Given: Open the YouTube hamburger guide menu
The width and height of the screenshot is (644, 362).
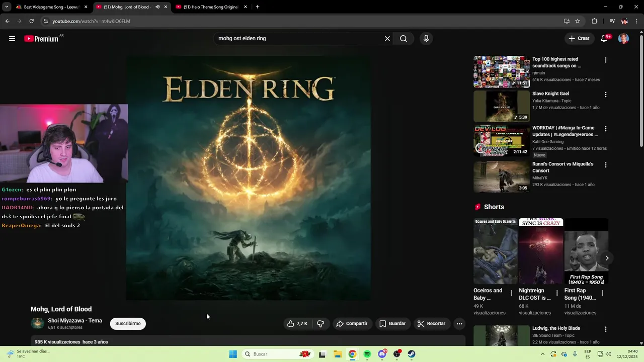Looking at the screenshot, I should pos(12,39).
